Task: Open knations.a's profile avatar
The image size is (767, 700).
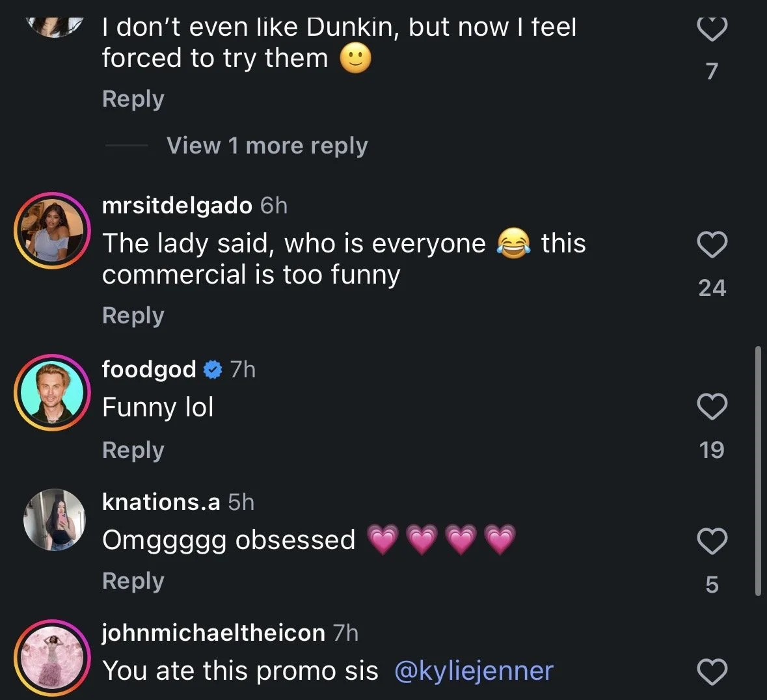Action: click(x=54, y=520)
